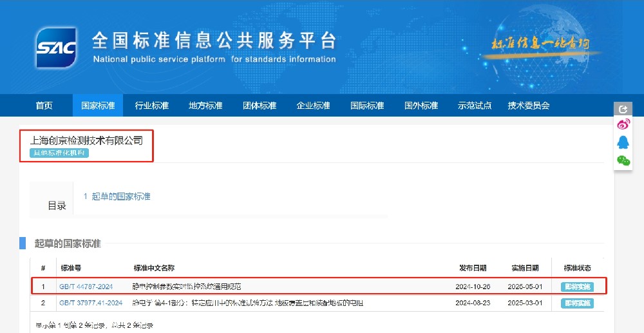
Task: Share page via QQ penguin icon
Action: coord(623,142)
